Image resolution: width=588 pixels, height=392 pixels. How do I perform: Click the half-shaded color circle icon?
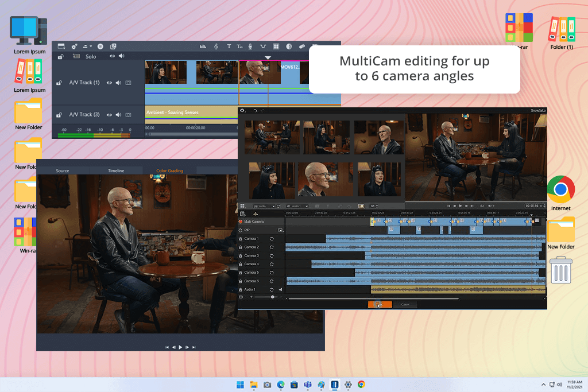coord(289,46)
